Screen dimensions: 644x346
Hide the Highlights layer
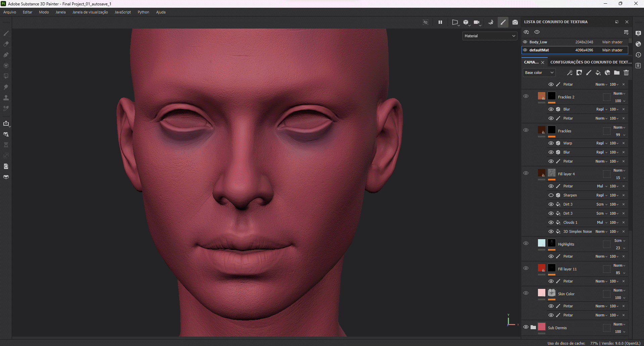pos(526,243)
